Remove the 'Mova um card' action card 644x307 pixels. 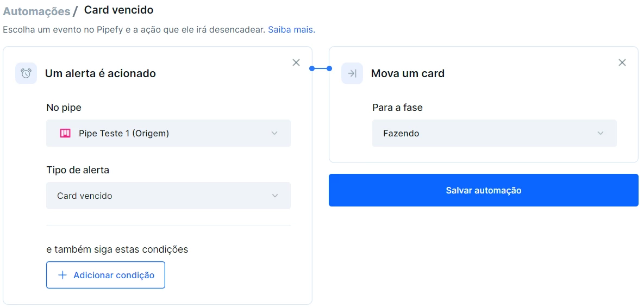point(622,62)
